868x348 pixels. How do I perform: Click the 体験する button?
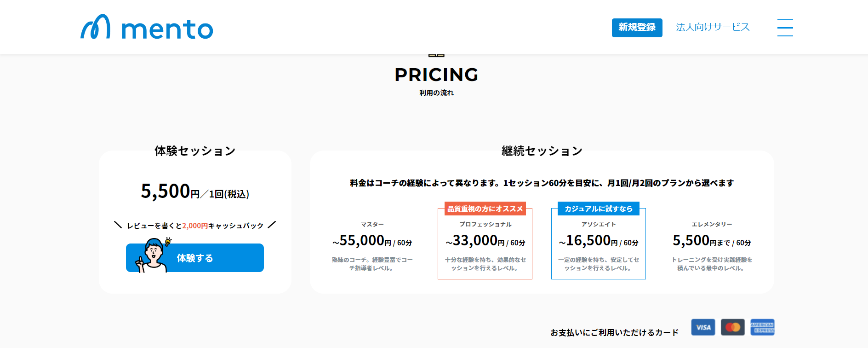pos(195,258)
